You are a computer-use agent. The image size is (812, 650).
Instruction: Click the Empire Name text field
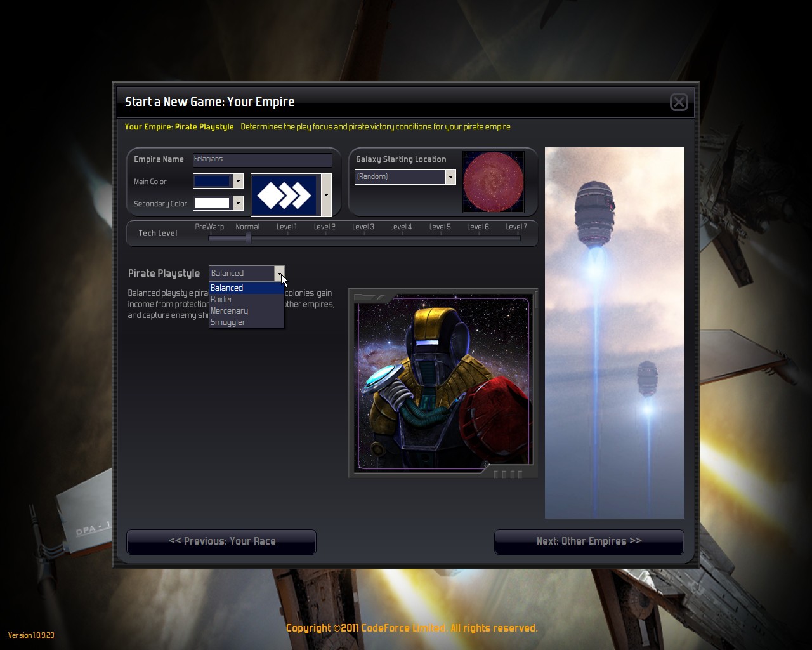point(262,159)
